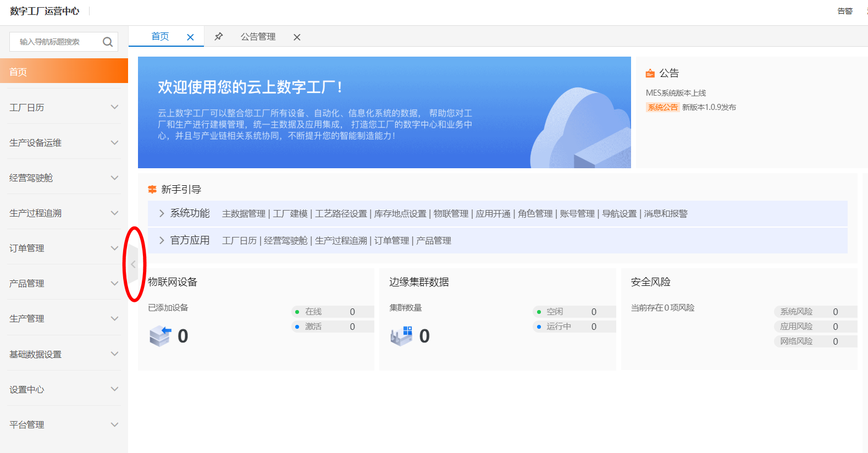
Task: Switch to the 公告管理 tab
Action: pos(258,37)
